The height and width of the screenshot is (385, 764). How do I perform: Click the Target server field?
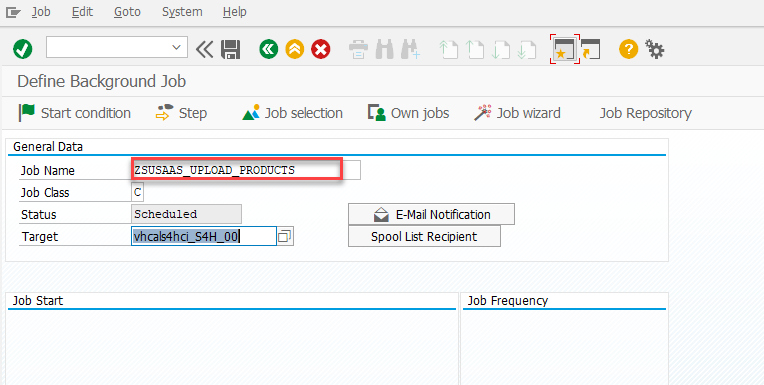point(204,236)
